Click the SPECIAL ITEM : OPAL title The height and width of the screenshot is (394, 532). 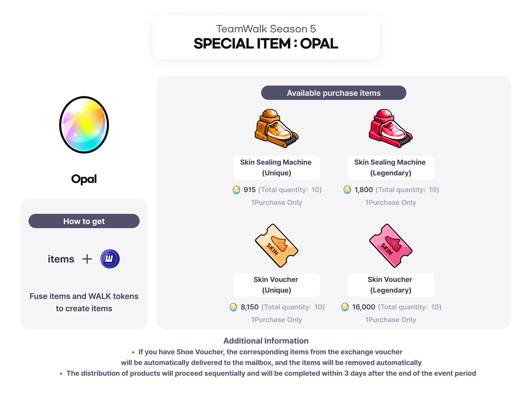(266, 44)
